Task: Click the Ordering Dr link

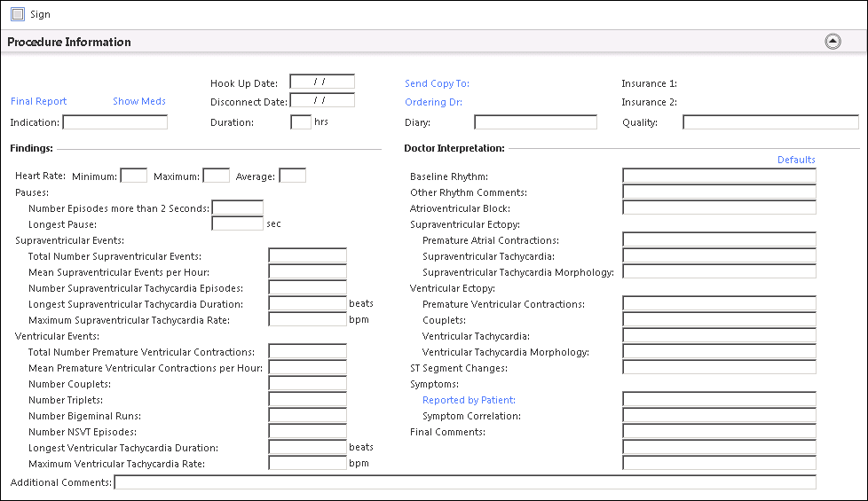Action: 433,102
